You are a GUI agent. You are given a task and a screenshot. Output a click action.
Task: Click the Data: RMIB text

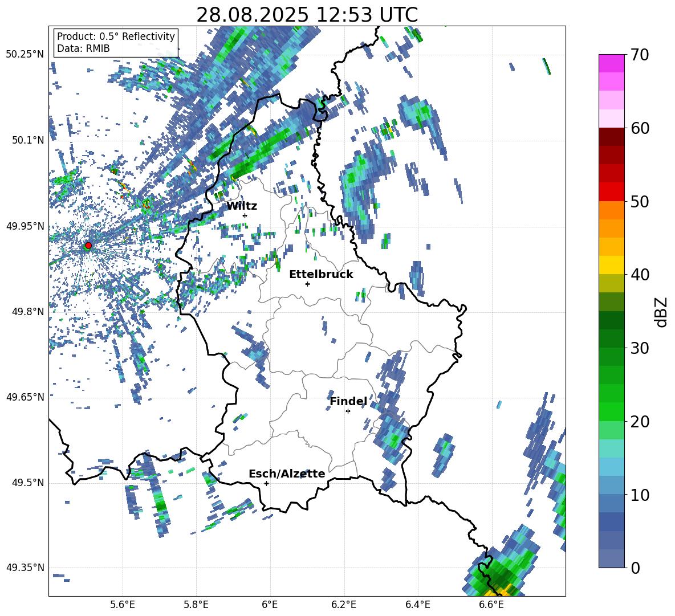(x=83, y=48)
